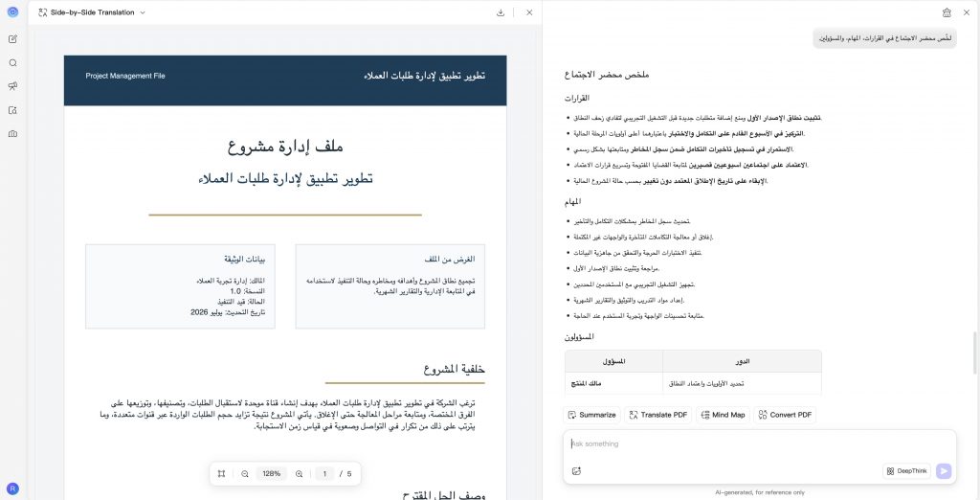
Task: Open the Mind Map quick action
Action: (724, 415)
